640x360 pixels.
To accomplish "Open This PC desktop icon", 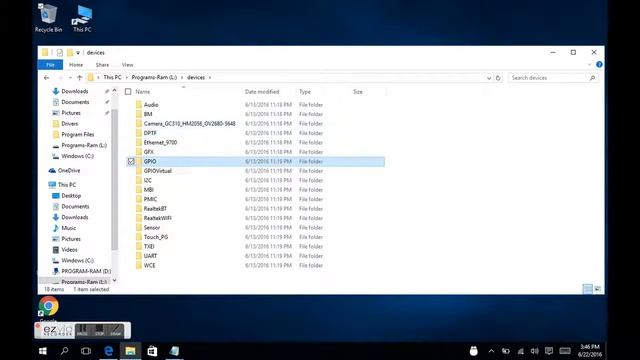I will pyautogui.click(x=82, y=18).
